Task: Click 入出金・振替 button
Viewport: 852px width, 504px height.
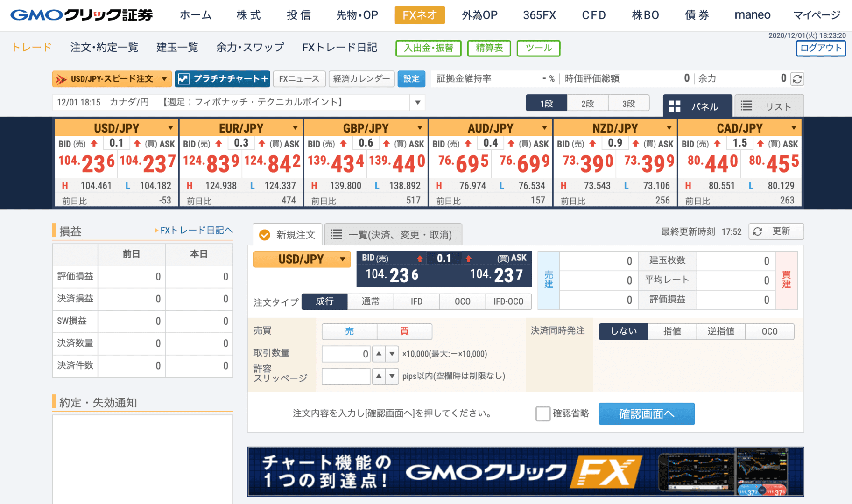Action: [429, 48]
